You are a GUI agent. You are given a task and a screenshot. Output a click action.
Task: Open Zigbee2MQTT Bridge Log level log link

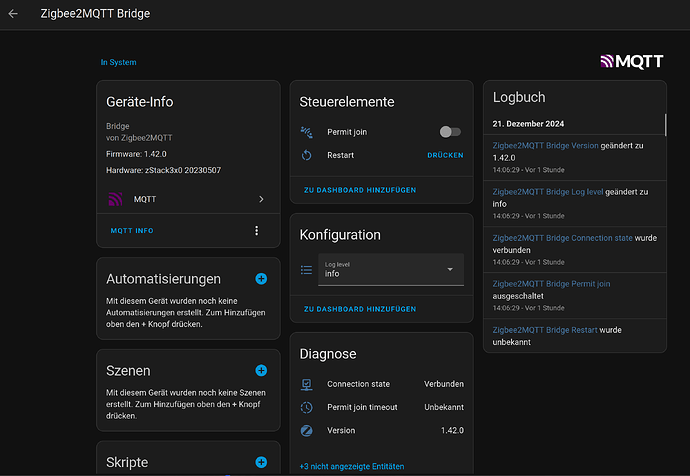click(x=548, y=192)
